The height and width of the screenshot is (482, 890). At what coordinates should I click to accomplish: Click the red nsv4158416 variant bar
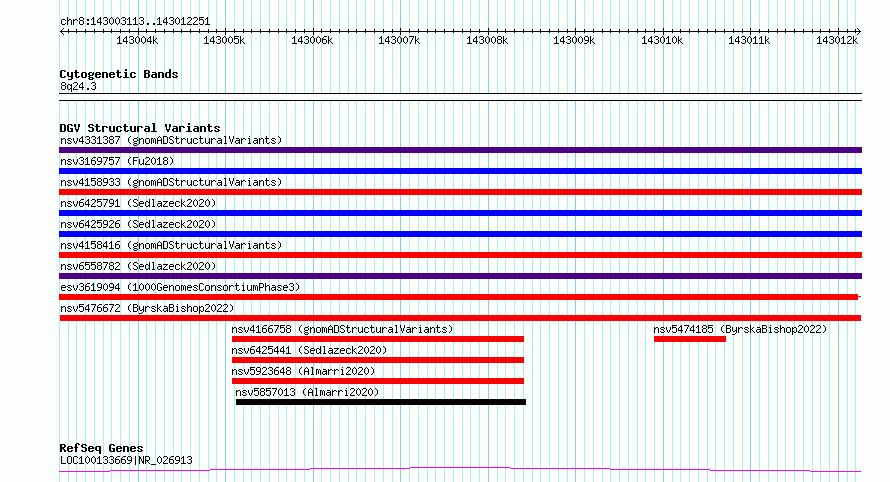pyautogui.click(x=460, y=255)
